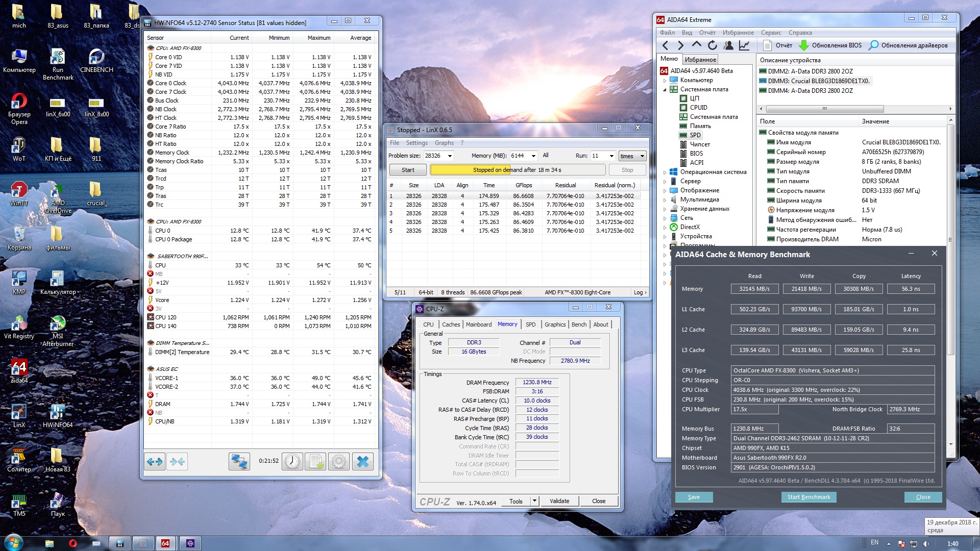This screenshot has height=551, width=980.
Task: Expand Операционная система tree node
Action: point(665,172)
